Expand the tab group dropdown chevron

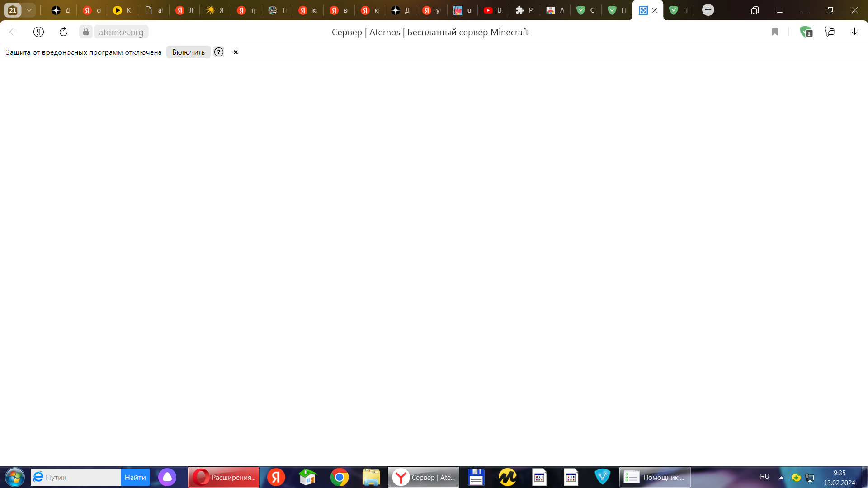pyautogui.click(x=29, y=10)
